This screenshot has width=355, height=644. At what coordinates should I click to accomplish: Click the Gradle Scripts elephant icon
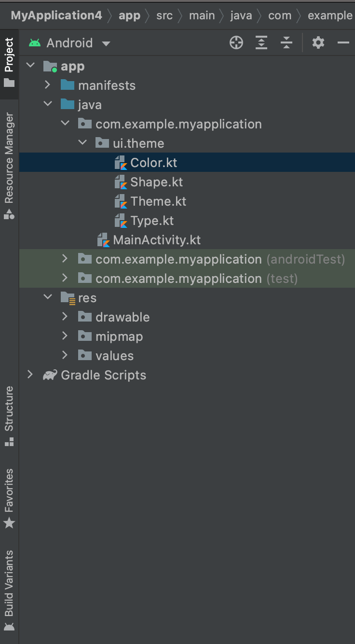[x=50, y=375]
